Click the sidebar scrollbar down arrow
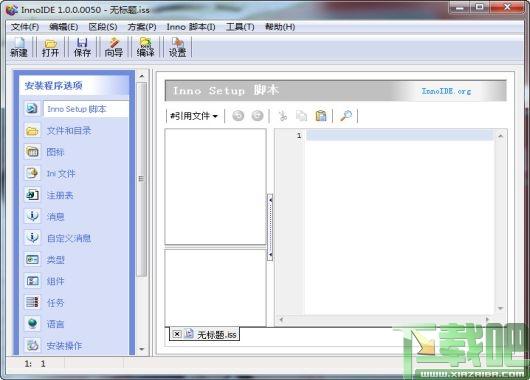Viewport: 530px width, 380px height. [x=142, y=349]
